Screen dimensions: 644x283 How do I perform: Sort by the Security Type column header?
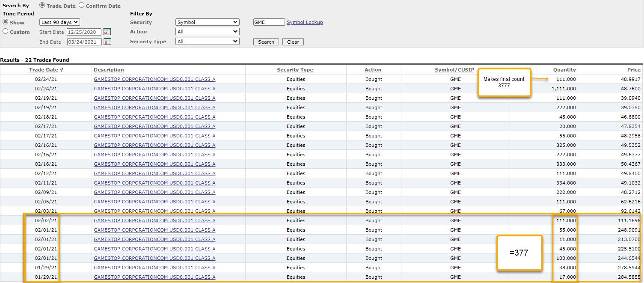pos(295,70)
